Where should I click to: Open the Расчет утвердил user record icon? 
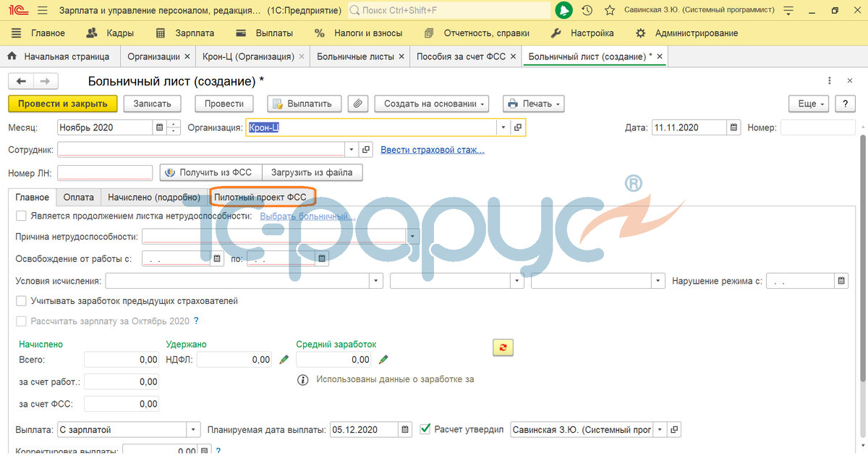pyautogui.click(x=675, y=430)
